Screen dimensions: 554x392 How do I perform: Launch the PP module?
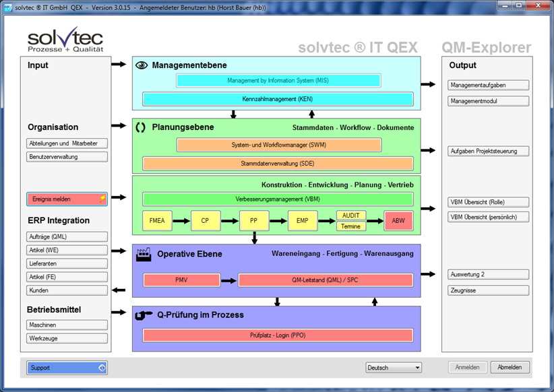[x=254, y=221]
